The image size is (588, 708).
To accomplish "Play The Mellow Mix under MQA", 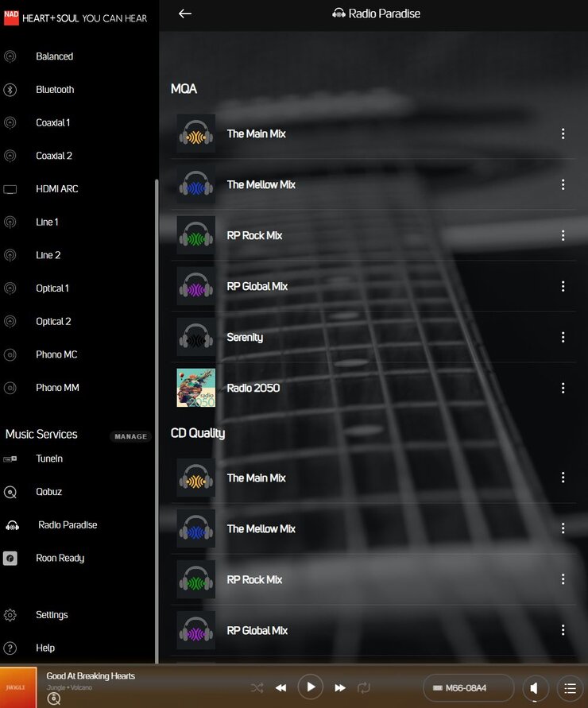I will pyautogui.click(x=261, y=184).
